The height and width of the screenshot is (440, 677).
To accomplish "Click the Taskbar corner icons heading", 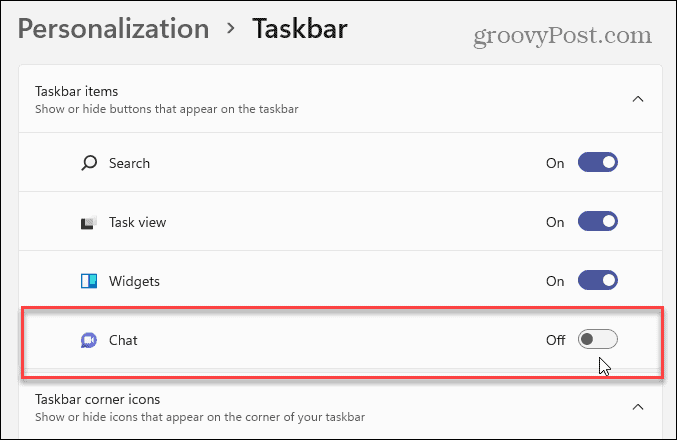I will [98, 399].
